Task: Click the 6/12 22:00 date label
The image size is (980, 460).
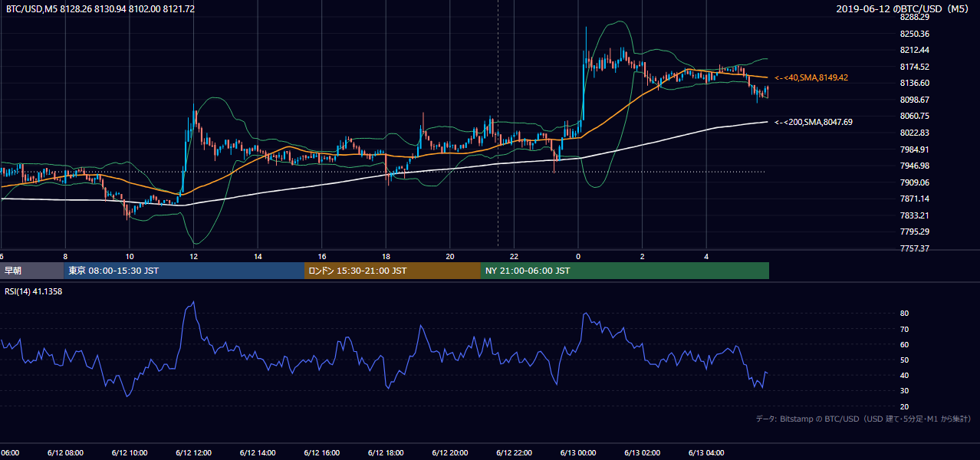Action: tap(514, 452)
